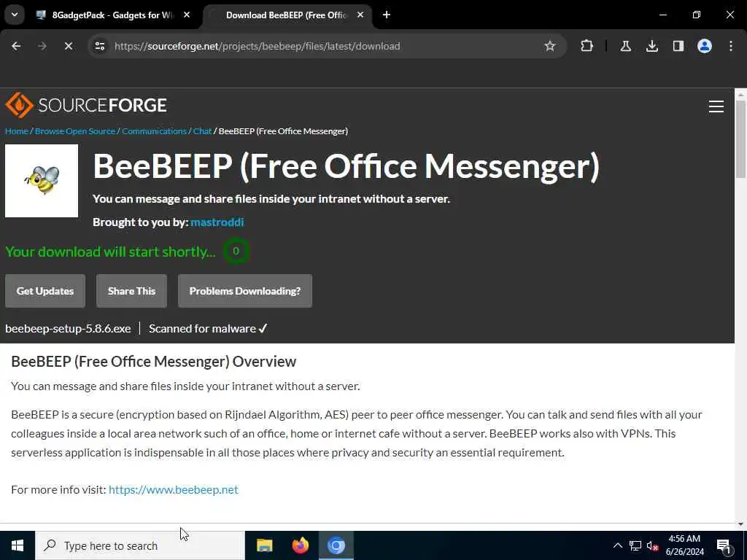Screen dimensions: 747x560
Task: Show Chrome downloads
Action: click(x=652, y=46)
